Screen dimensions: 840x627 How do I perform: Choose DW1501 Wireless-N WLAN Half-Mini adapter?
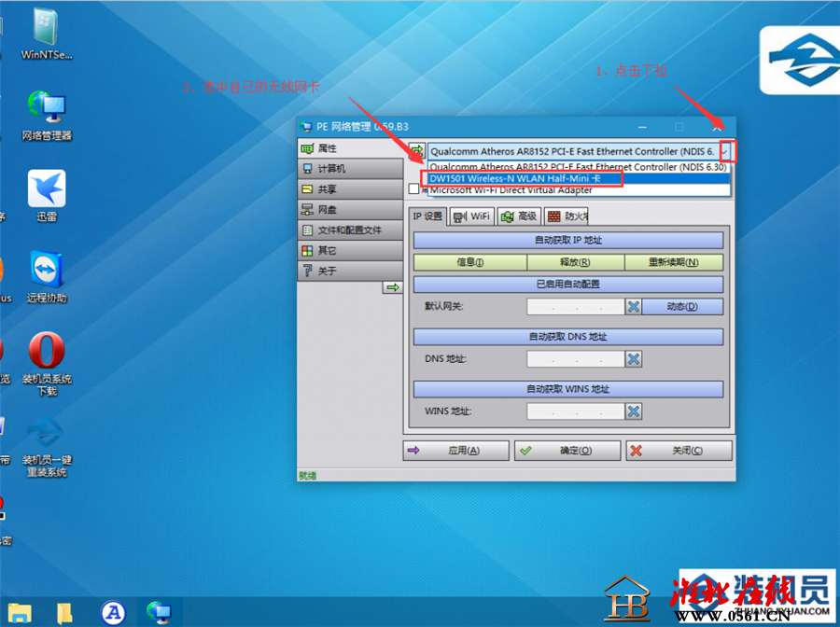pos(578,178)
